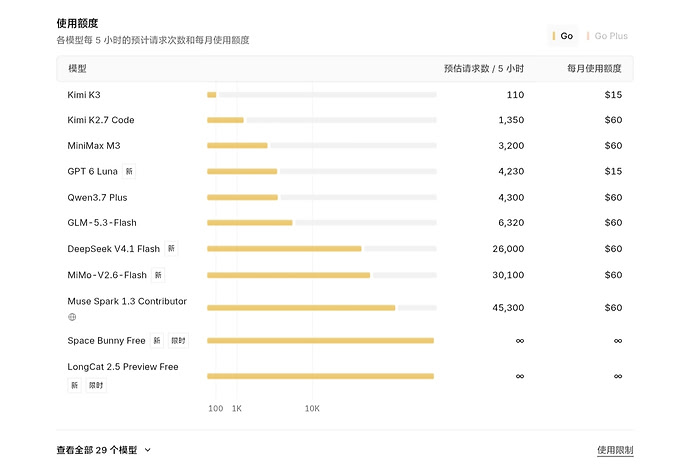This screenshot has height=476, width=690.
Task: Click the 新 badge next to GPT 6 Luna
Action: click(x=129, y=171)
